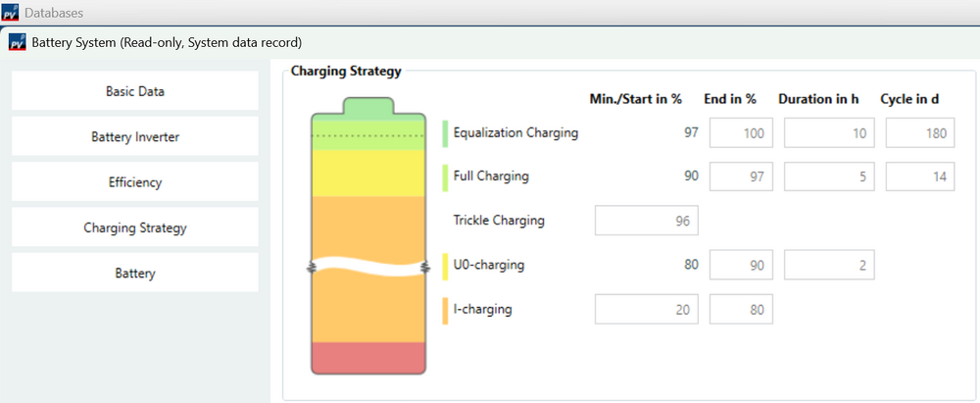The height and width of the screenshot is (403, 980).
Task: Click Equalization Charging cycle days field
Action: point(919,133)
